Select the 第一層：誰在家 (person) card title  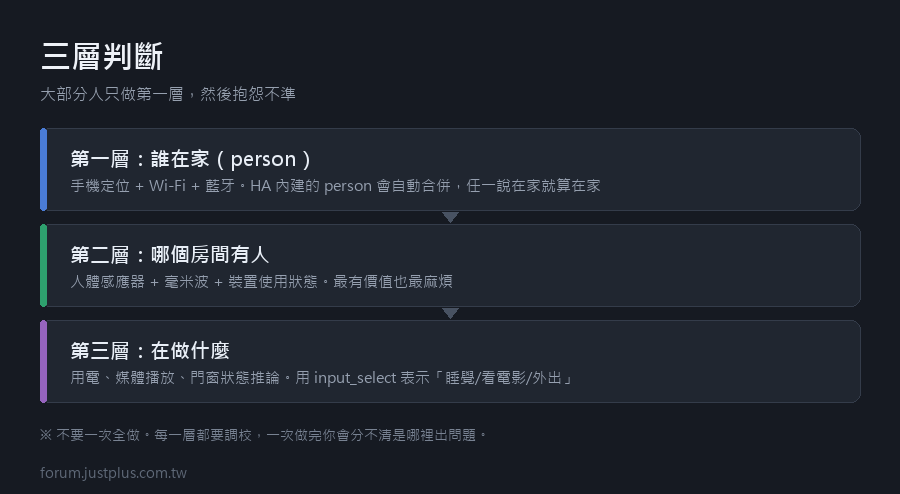(x=191, y=159)
